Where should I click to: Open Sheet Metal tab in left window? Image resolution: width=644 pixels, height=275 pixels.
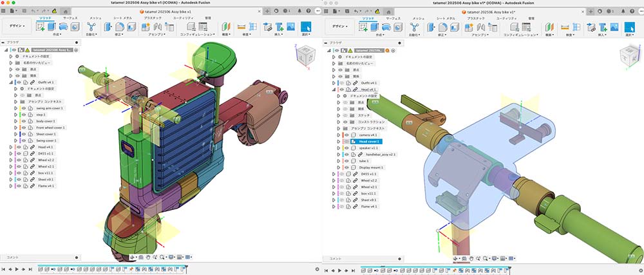(123, 19)
